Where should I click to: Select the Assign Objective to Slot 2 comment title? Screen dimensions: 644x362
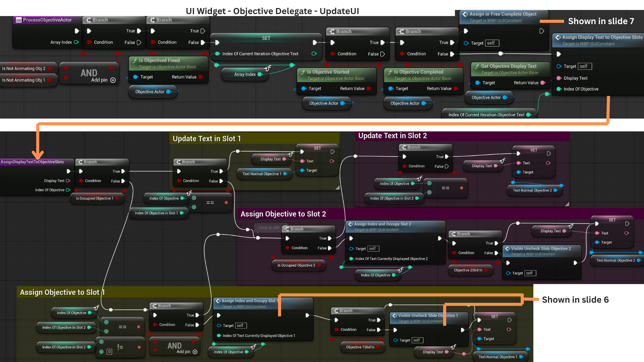283,214
